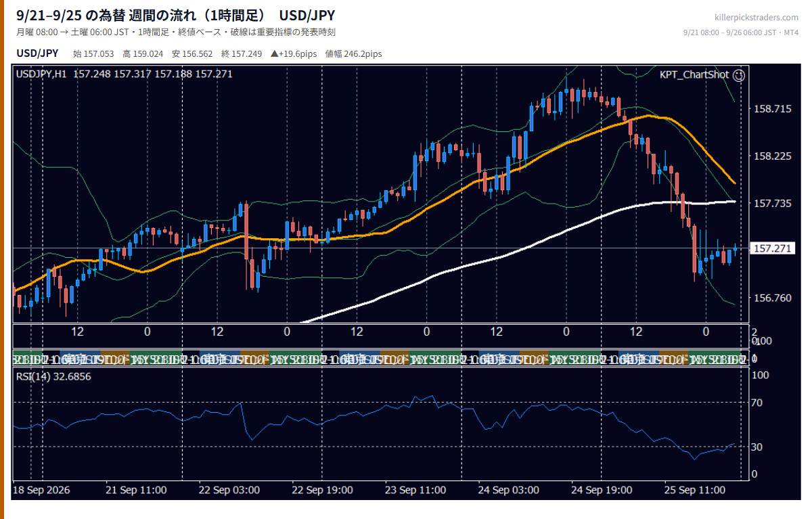Click the 22 Sep 19:00 time label
This screenshot has height=519, width=812.
click(x=322, y=489)
